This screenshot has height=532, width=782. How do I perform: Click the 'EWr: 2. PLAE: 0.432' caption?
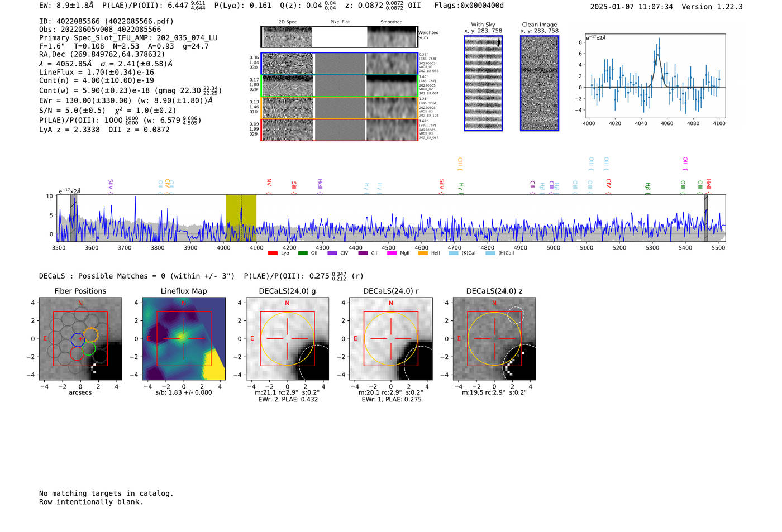(288, 399)
